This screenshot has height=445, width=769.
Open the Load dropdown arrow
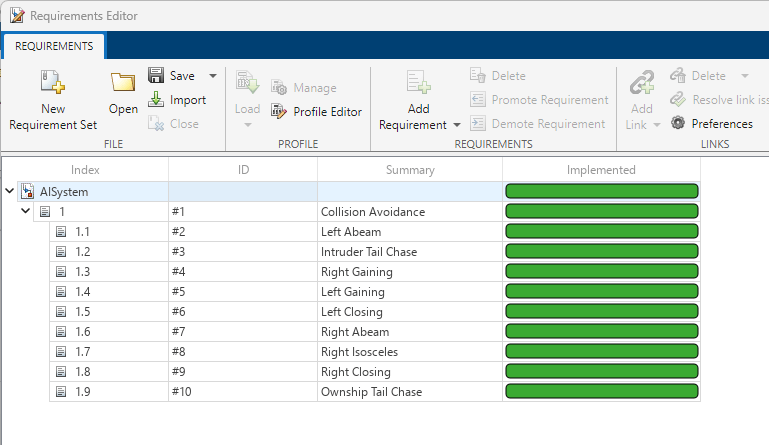point(248,125)
